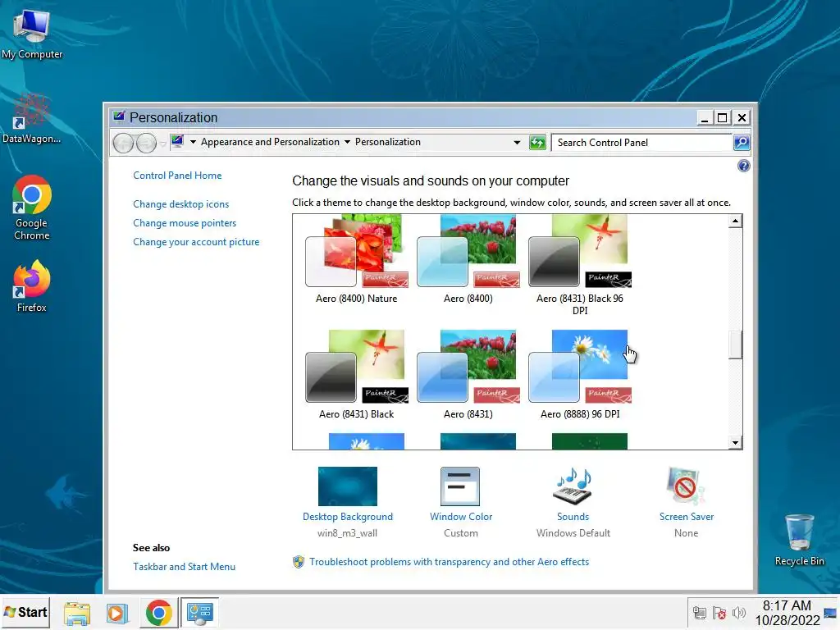
Task: Open the recent pages dropdown arrow
Action: click(163, 144)
